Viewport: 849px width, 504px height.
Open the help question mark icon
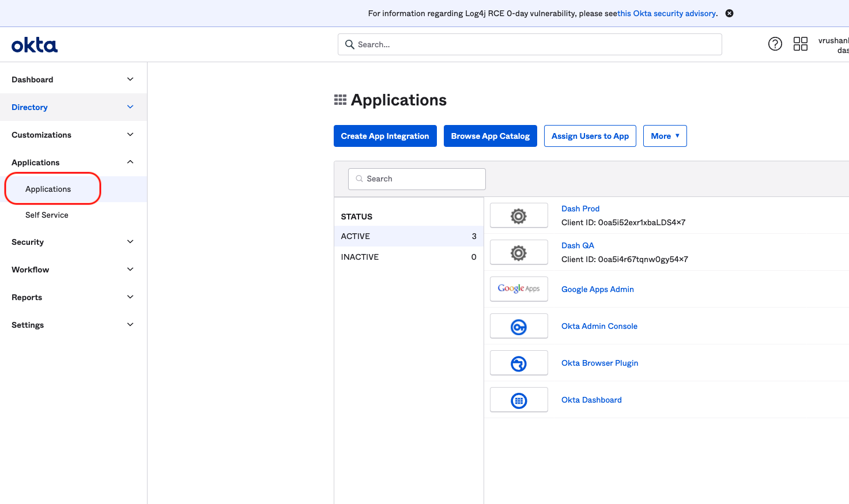coord(775,44)
